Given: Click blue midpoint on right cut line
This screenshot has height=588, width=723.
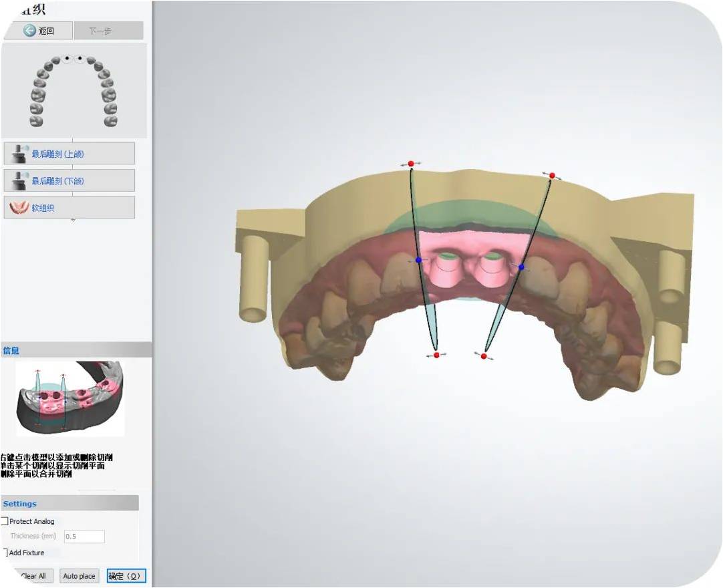Looking at the screenshot, I should 521,267.
